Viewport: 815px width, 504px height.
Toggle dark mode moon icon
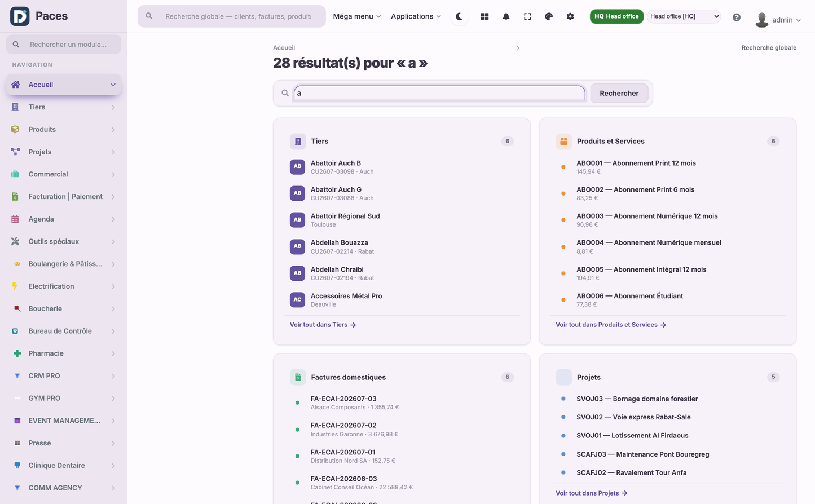pos(459,16)
